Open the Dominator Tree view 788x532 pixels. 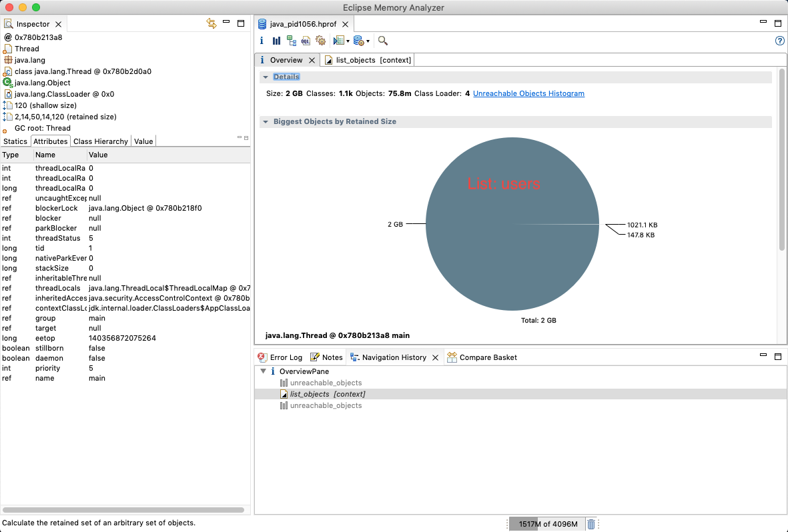(291, 41)
